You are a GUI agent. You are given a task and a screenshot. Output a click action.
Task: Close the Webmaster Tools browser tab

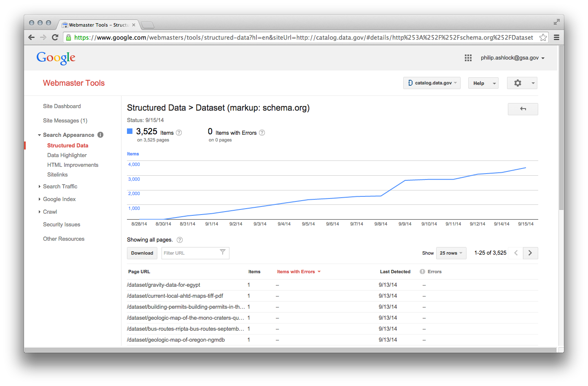coord(134,25)
